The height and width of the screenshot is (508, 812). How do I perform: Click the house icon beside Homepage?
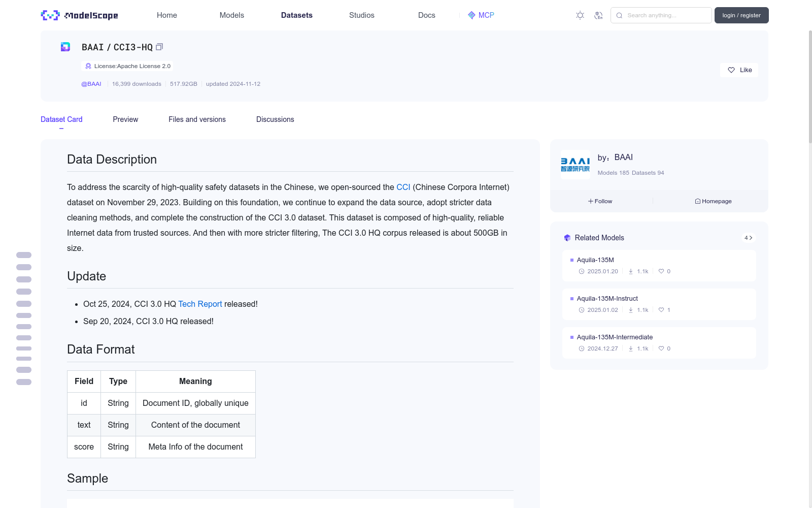[698, 201]
